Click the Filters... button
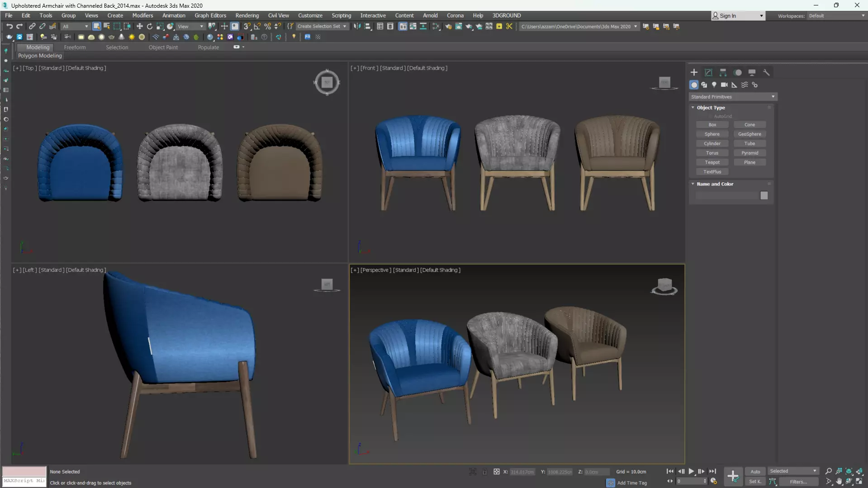Viewport: 868px width, 488px height. pos(798,482)
